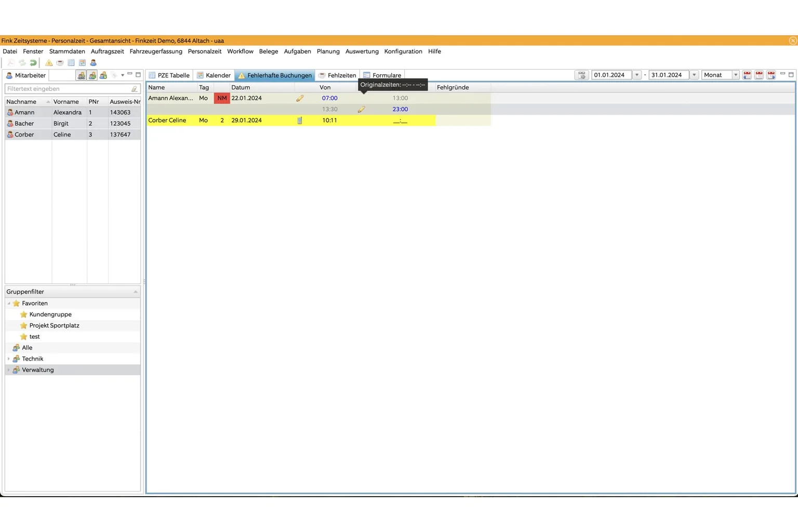Screen dimensions: 798x532
Task: Click the employee person icon in top toolbar
Action: click(x=94, y=63)
